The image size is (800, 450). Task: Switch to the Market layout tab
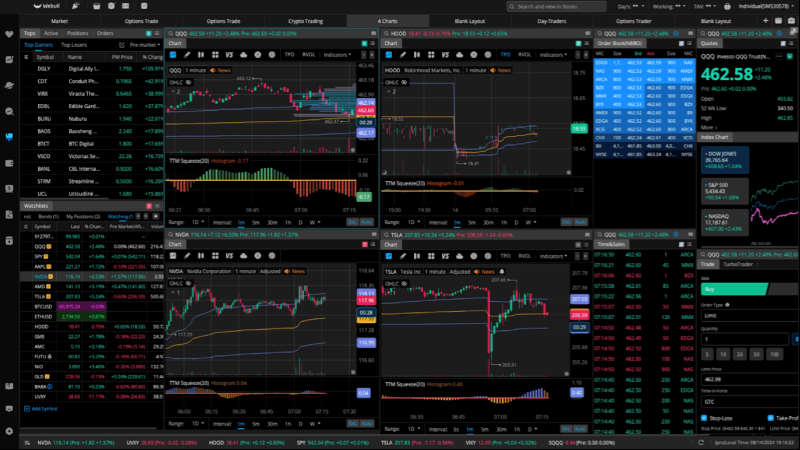click(x=60, y=21)
